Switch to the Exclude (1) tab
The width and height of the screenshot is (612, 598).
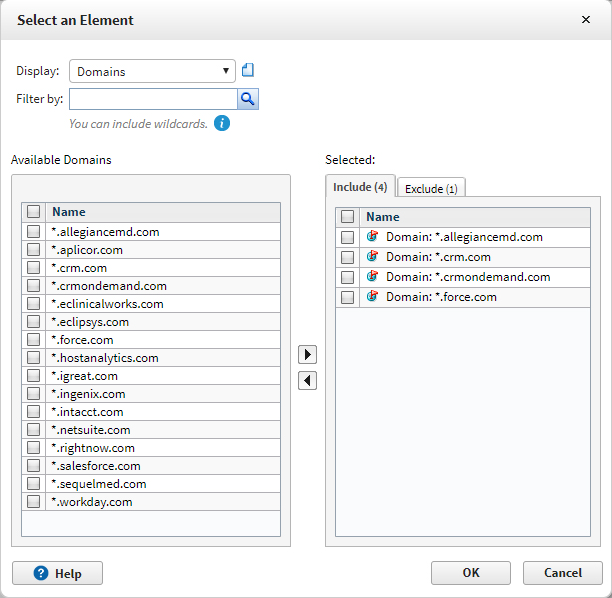(x=431, y=188)
